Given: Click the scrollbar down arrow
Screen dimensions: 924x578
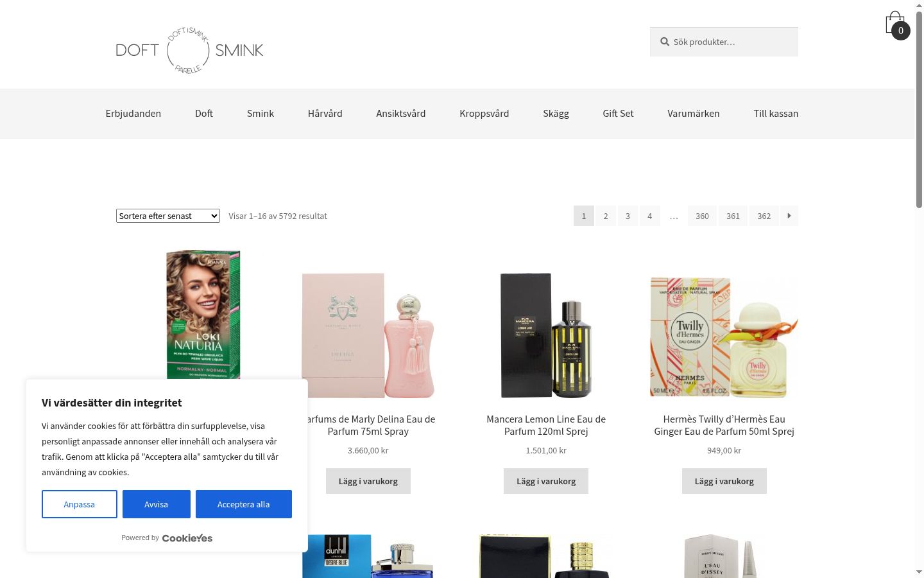Looking at the screenshot, I should pyautogui.click(x=919, y=572).
